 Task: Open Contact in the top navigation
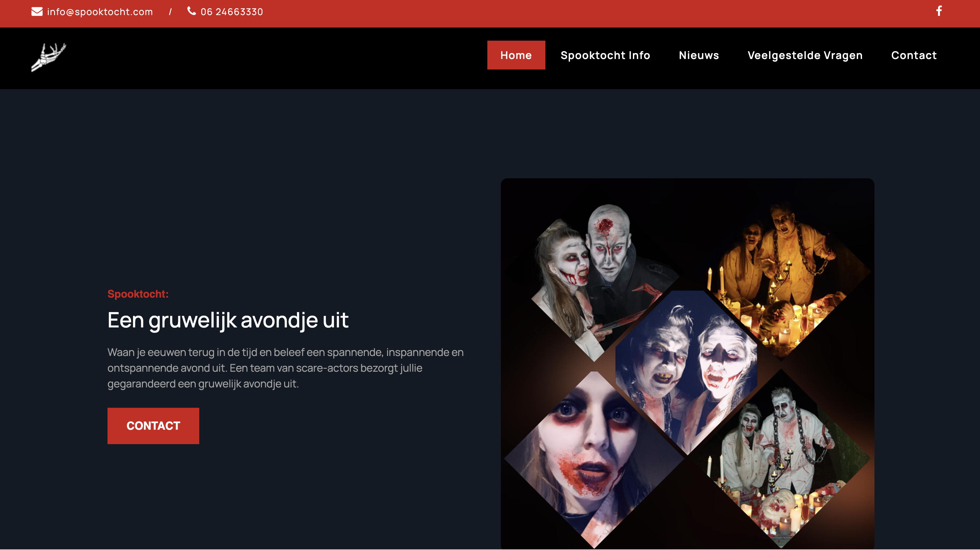click(914, 55)
